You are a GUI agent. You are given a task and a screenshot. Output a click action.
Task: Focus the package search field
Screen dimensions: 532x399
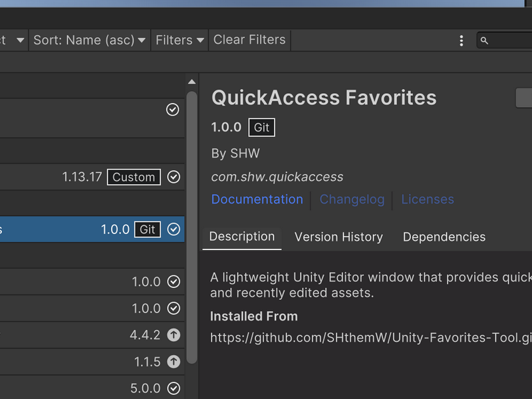tap(505, 41)
